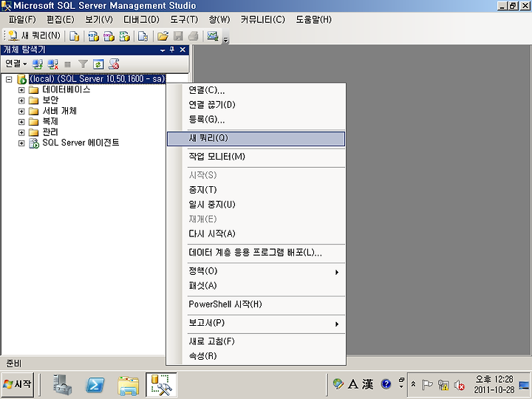The image size is (532, 399).
Task: Choose PowerShell 시작(H) in context menu
Action: coord(256,304)
